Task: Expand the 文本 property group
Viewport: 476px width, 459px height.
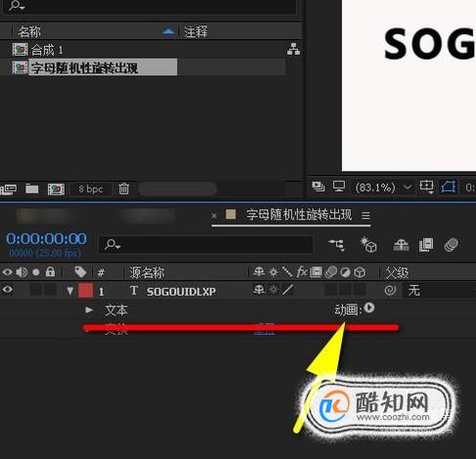Action: [89, 310]
